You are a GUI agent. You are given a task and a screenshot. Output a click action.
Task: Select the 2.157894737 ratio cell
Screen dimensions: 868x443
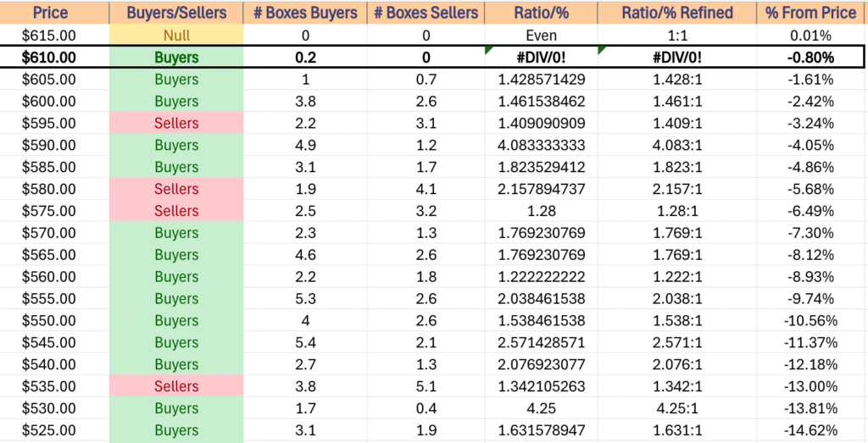[x=541, y=189]
